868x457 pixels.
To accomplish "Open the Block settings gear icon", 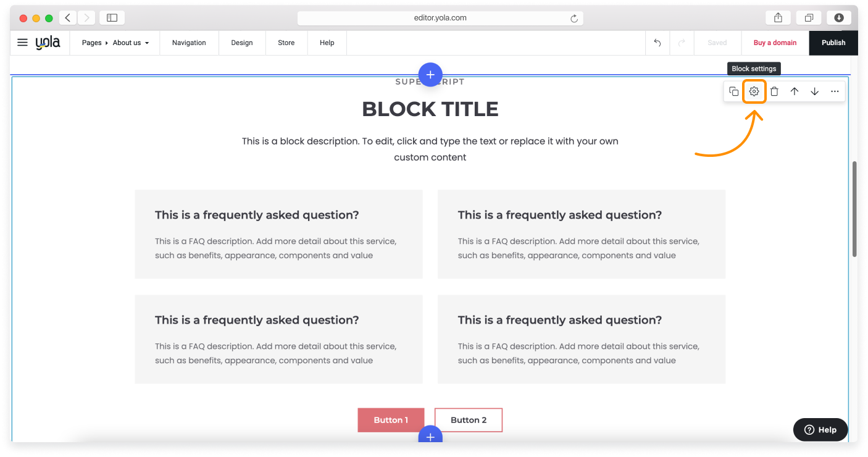I will pyautogui.click(x=754, y=91).
